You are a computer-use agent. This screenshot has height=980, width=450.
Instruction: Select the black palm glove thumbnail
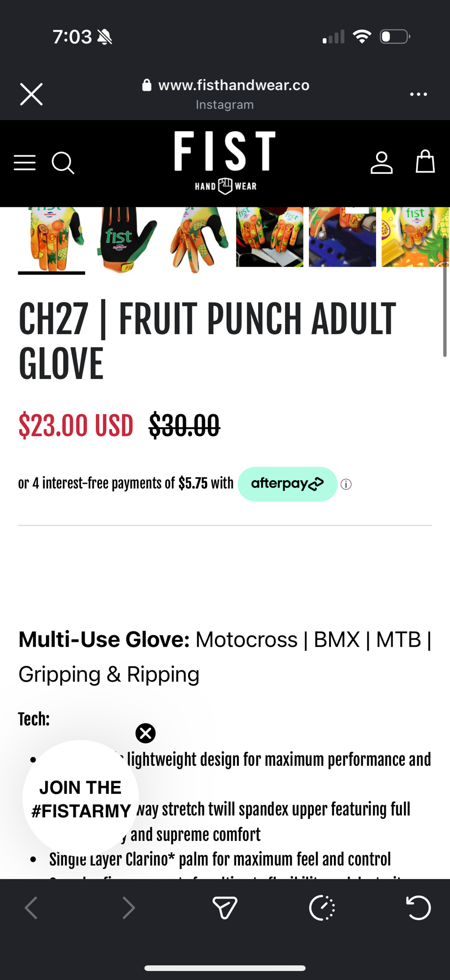[124, 238]
